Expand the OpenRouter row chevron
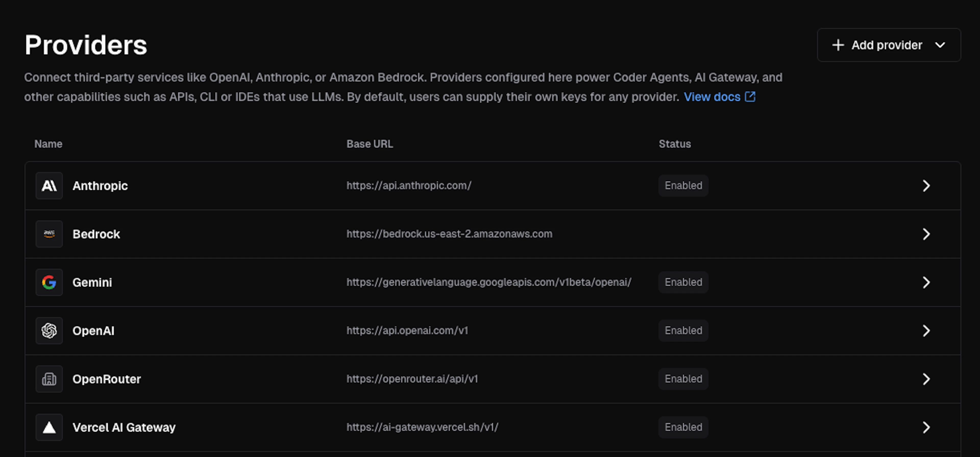Viewport: 980px width, 457px height. [926, 379]
